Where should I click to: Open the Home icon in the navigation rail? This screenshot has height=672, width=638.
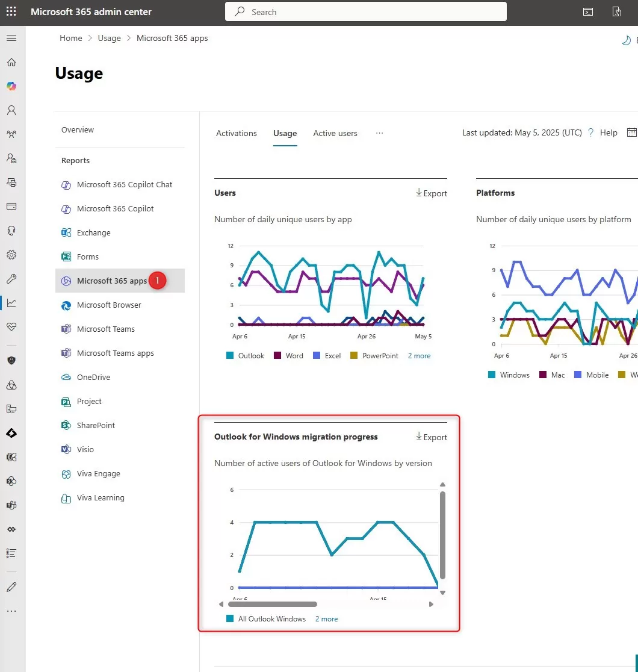click(11, 63)
